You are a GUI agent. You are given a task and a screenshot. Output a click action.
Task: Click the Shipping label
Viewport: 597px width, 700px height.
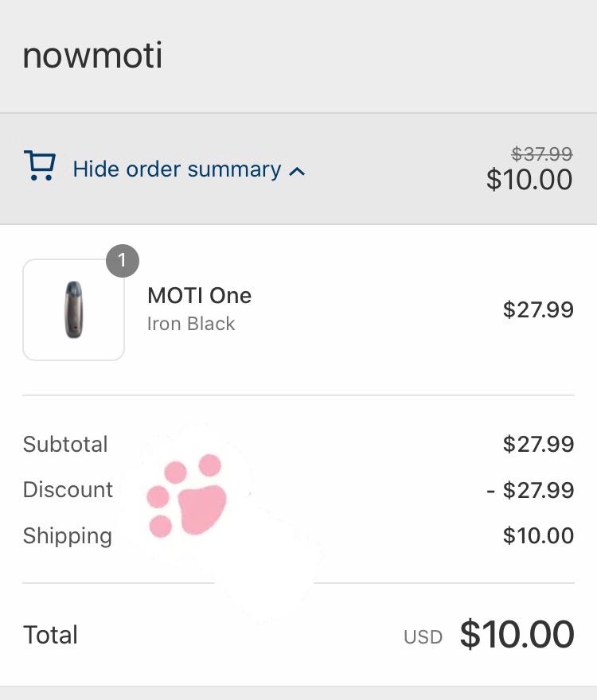68,535
